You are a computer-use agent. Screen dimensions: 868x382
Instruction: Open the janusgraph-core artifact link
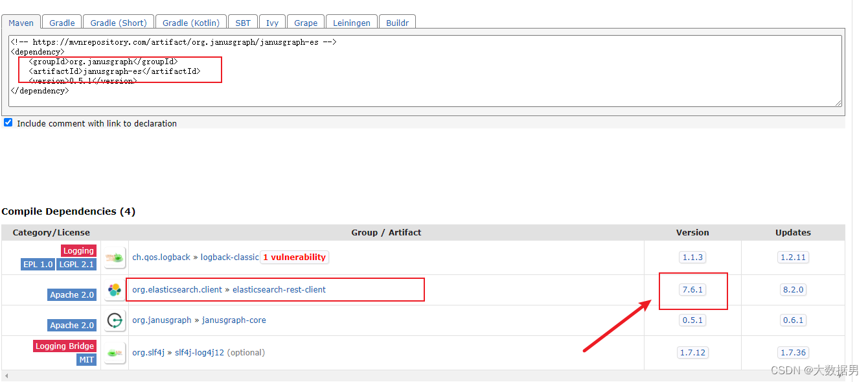click(x=234, y=320)
